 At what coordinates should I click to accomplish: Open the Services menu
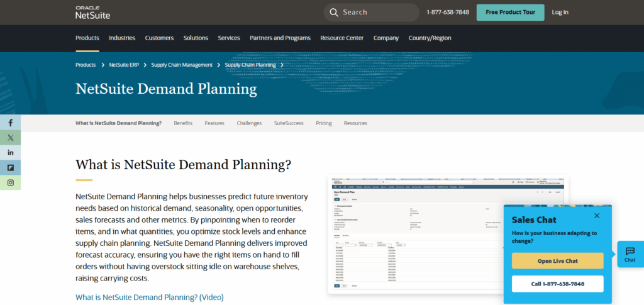pyautogui.click(x=229, y=38)
